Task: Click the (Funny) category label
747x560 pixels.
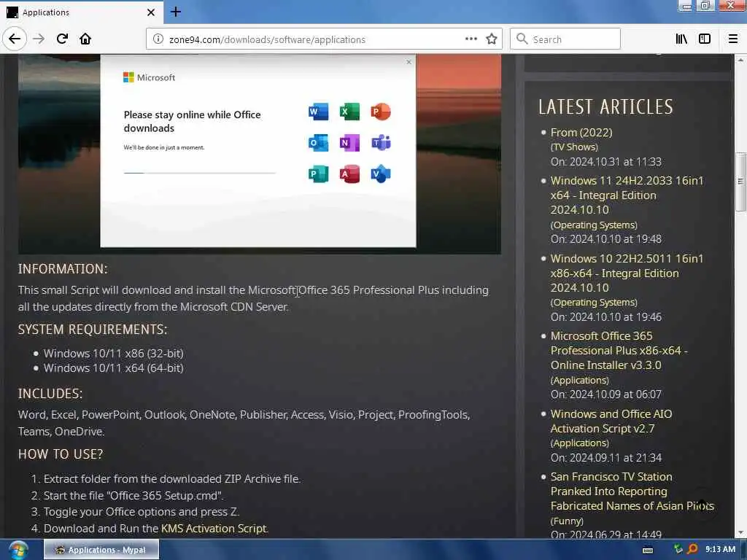Action: (x=567, y=521)
